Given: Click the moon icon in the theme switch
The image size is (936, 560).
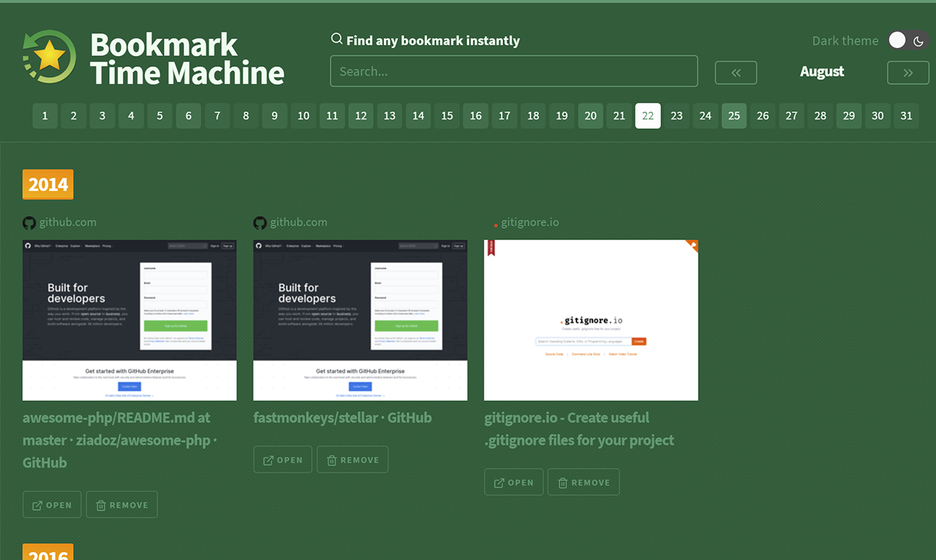Looking at the screenshot, I should point(918,41).
